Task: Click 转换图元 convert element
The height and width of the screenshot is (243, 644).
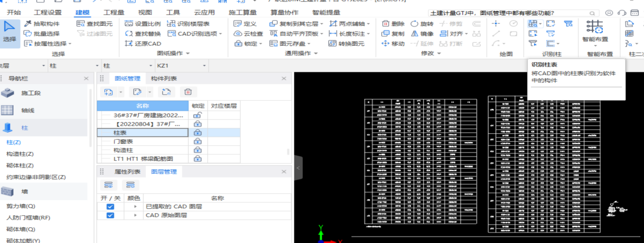Action: click(346, 43)
